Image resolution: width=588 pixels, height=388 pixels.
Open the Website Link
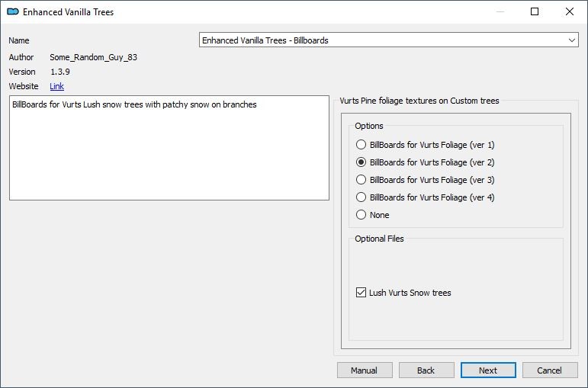(x=56, y=86)
